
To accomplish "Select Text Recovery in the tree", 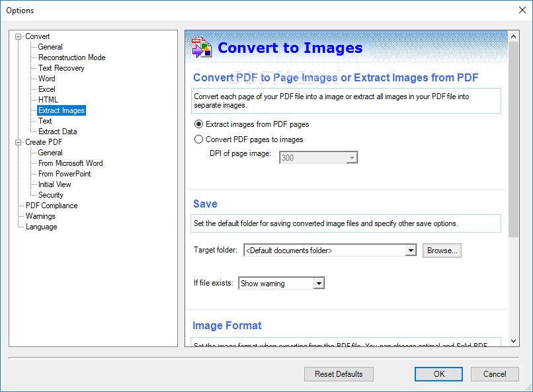I will 61,68.
